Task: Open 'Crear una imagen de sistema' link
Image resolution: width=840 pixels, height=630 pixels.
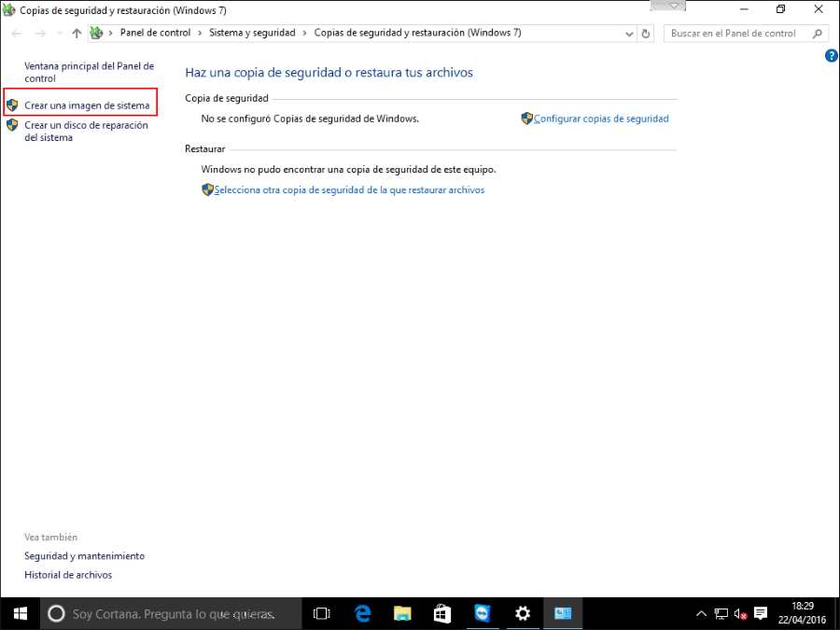Action: tap(87, 105)
